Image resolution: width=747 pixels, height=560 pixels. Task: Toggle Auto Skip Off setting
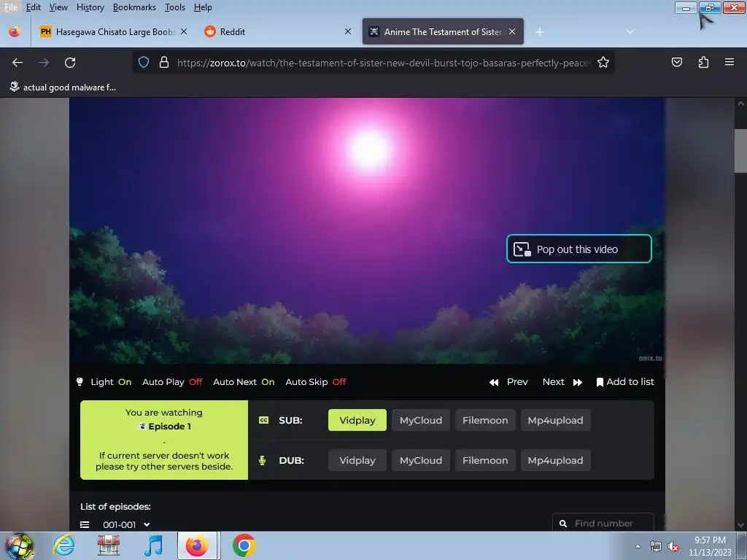point(315,382)
